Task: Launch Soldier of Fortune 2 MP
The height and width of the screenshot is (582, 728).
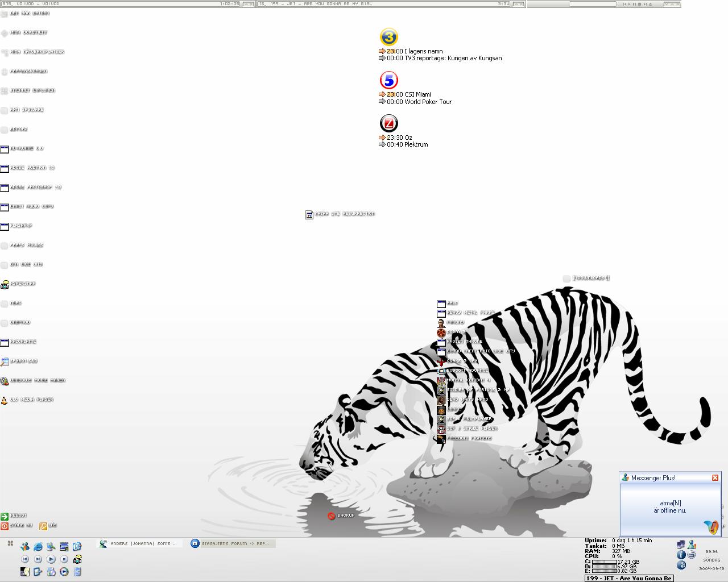Action: pos(473,390)
